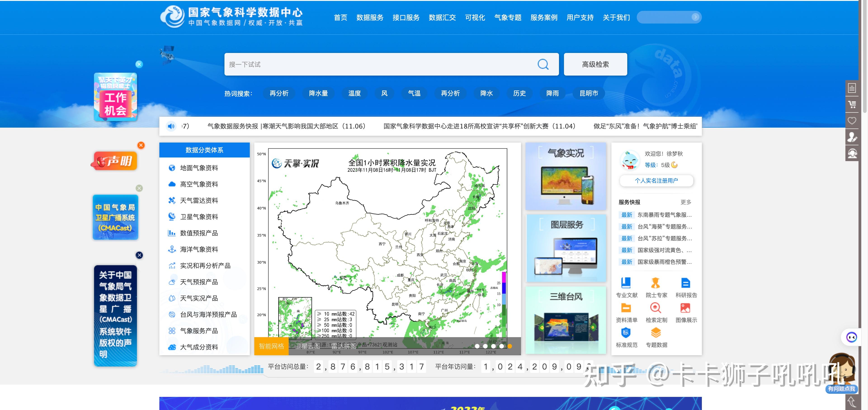Open 实况和再分析产品 category
868x410 pixels.
tap(205, 266)
